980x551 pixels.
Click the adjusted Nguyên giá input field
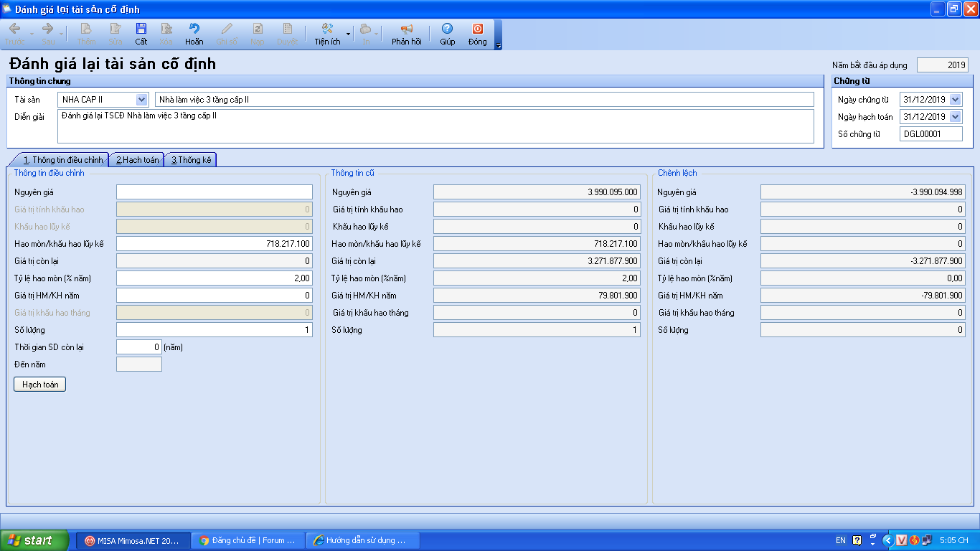[x=215, y=192]
